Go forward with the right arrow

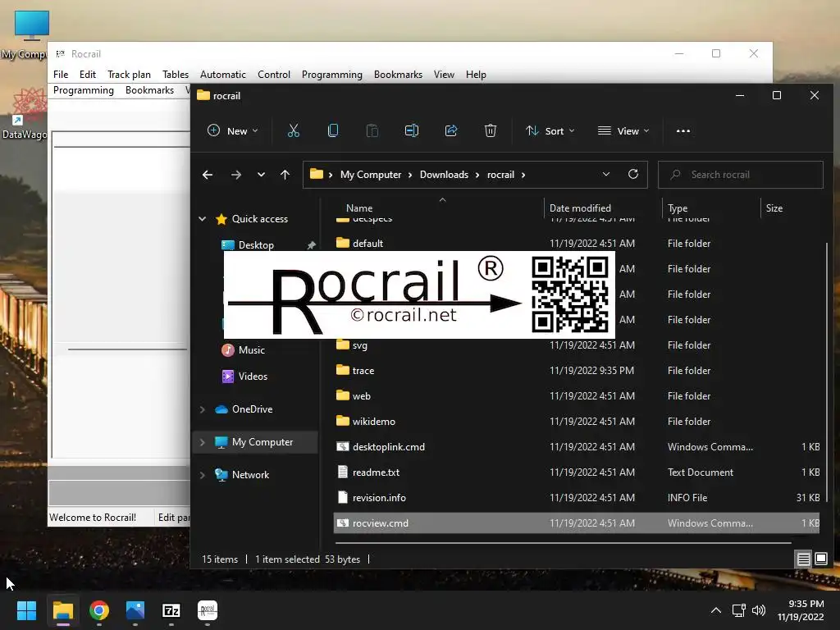[x=235, y=175]
